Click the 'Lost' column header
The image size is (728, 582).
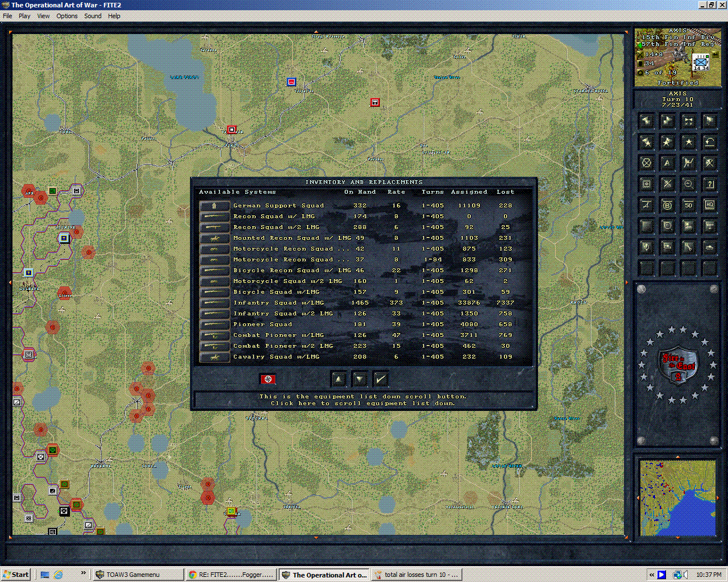[x=505, y=192]
